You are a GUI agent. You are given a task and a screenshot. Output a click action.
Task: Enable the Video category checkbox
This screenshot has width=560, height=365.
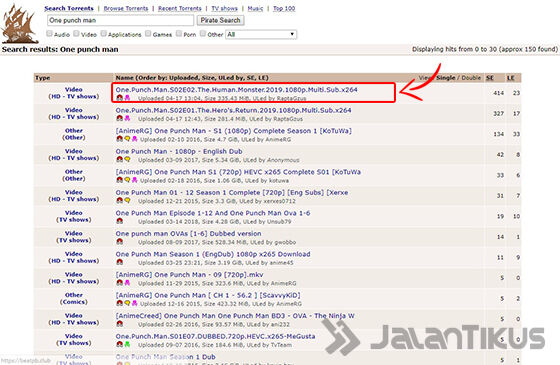pyautogui.click(x=76, y=34)
